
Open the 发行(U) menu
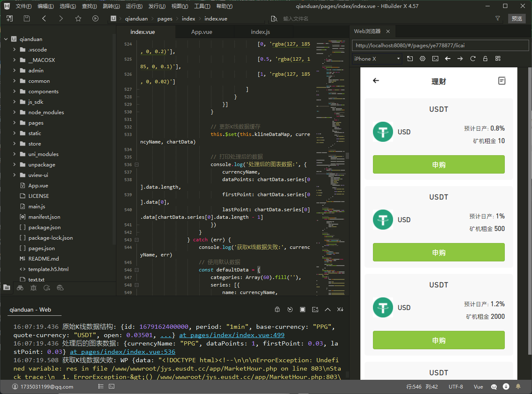point(157,6)
